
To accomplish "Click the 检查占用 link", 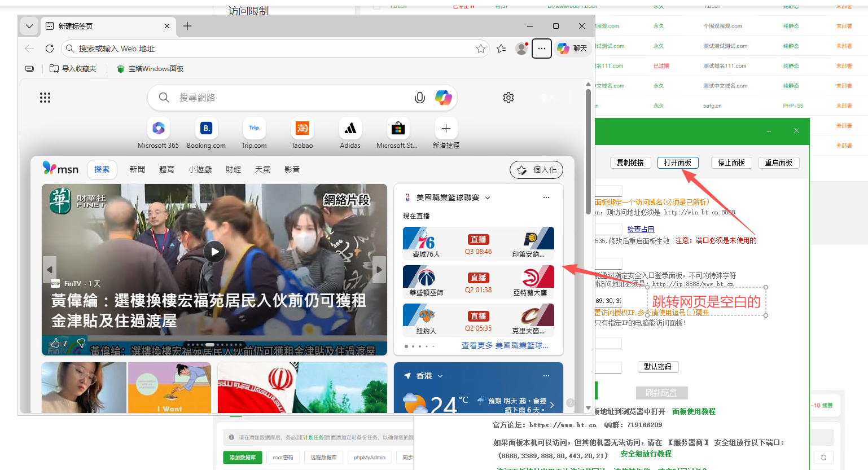I will pos(641,229).
